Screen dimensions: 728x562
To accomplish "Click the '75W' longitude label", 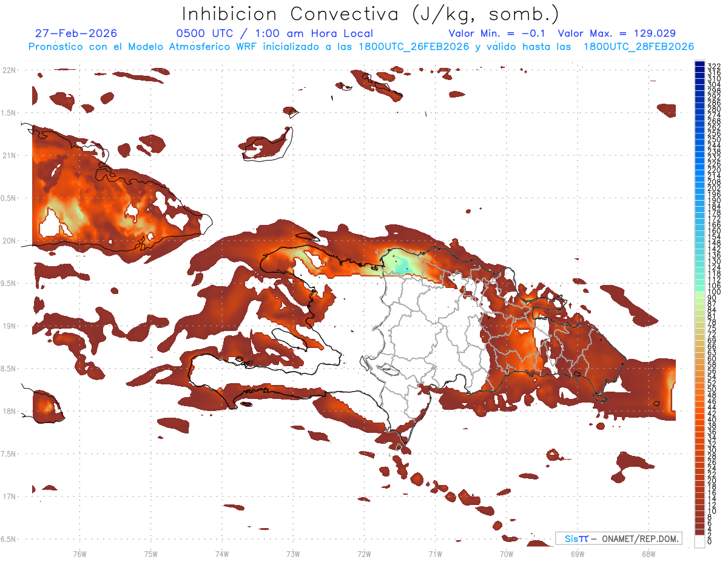I will click(151, 554).
